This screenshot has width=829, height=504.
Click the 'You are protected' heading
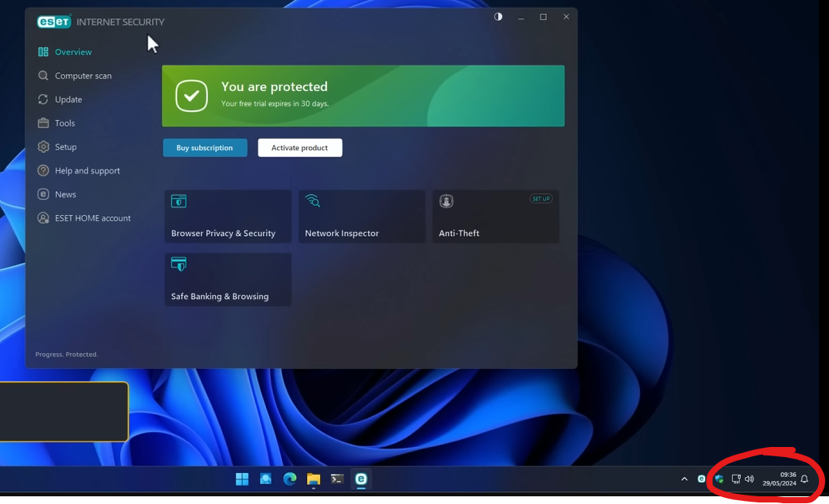click(x=275, y=86)
